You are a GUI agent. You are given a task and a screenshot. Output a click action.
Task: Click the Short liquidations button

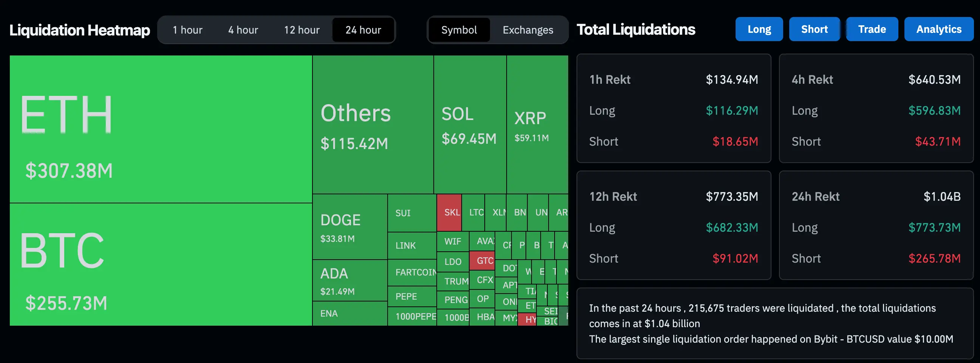[814, 29]
